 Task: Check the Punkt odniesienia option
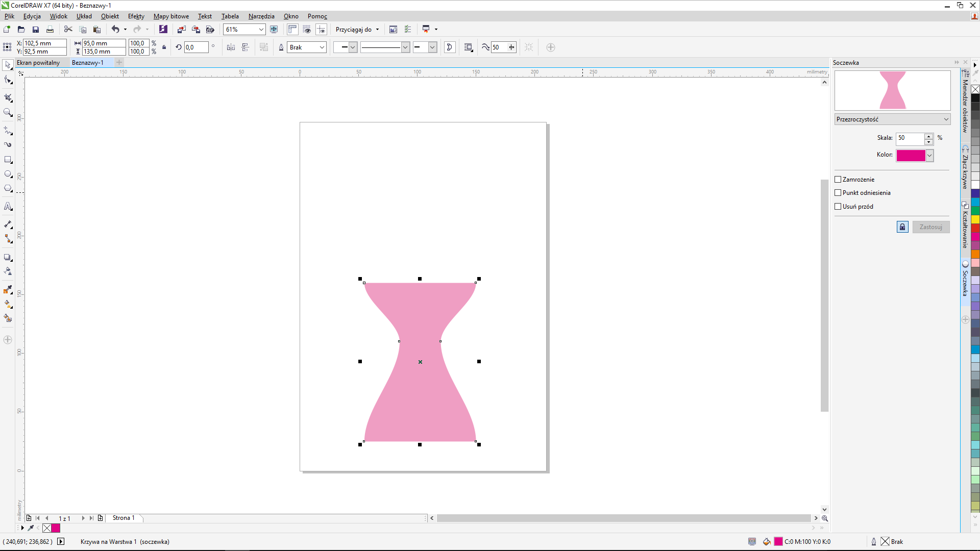click(x=838, y=193)
